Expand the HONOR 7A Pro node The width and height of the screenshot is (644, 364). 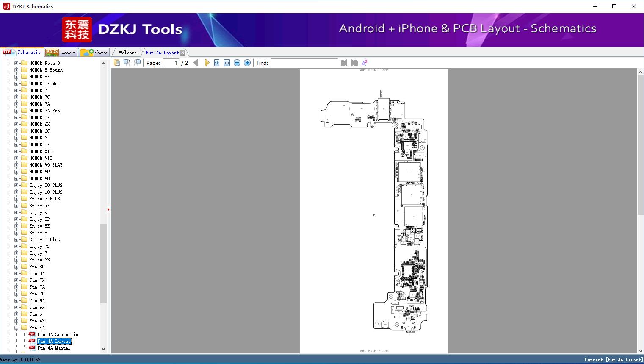click(17, 111)
